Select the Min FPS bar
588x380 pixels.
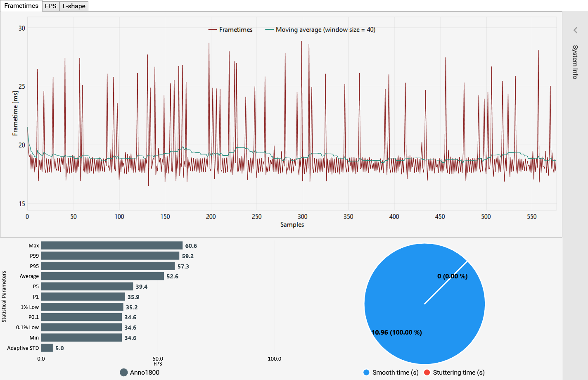pos(82,337)
